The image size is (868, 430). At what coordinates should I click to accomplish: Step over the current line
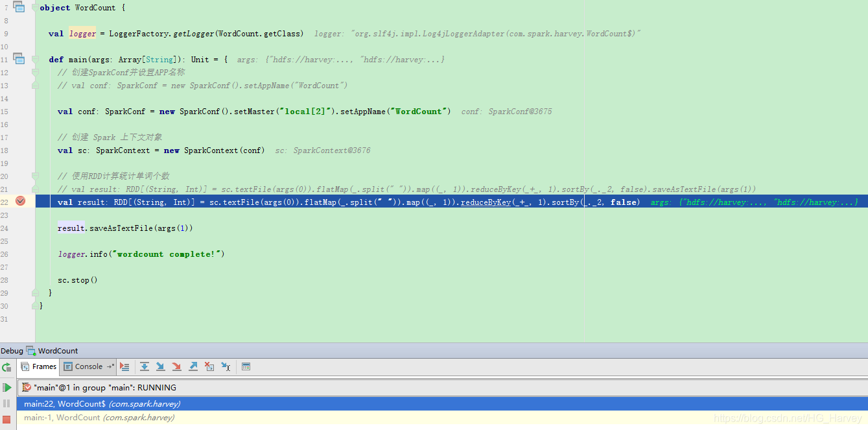(145, 366)
